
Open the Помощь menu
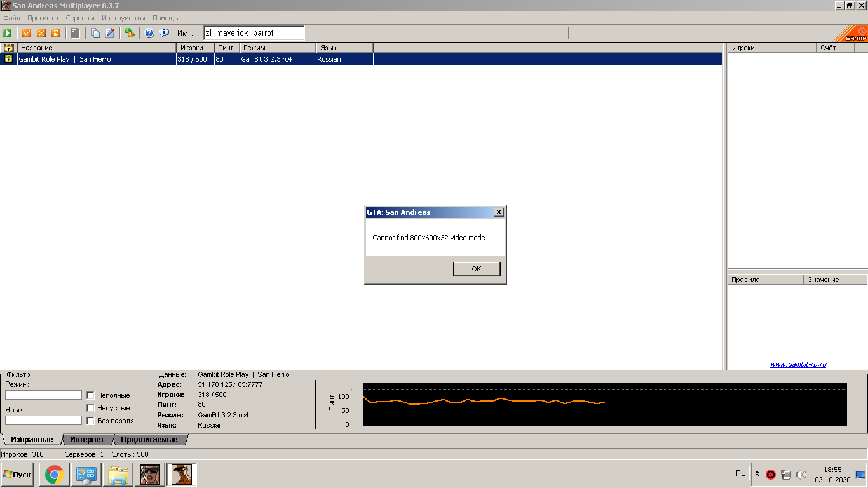pyautogui.click(x=165, y=18)
